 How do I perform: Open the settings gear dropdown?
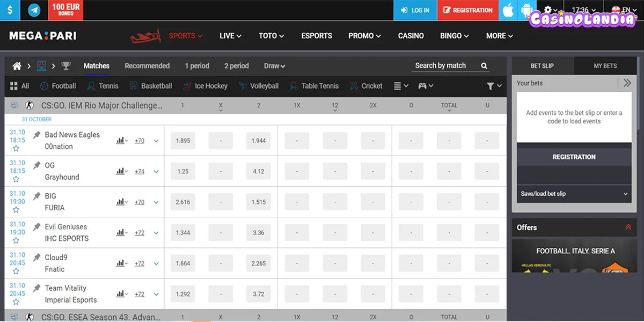(x=551, y=10)
